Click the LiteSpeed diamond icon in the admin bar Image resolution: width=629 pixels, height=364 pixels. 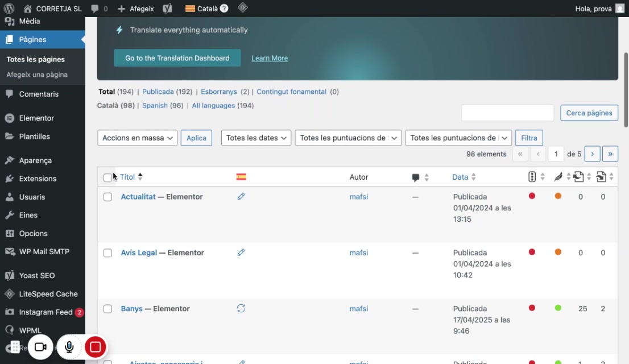click(x=243, y=7)
